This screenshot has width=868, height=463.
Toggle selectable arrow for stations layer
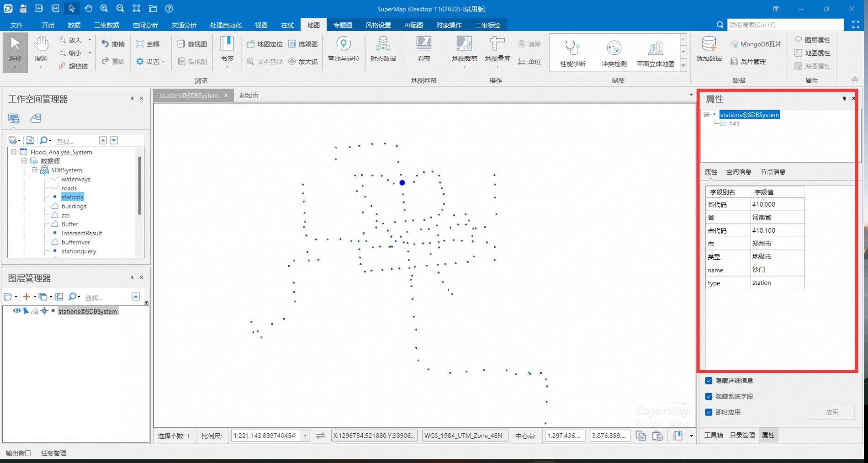(x=26, y=311)
